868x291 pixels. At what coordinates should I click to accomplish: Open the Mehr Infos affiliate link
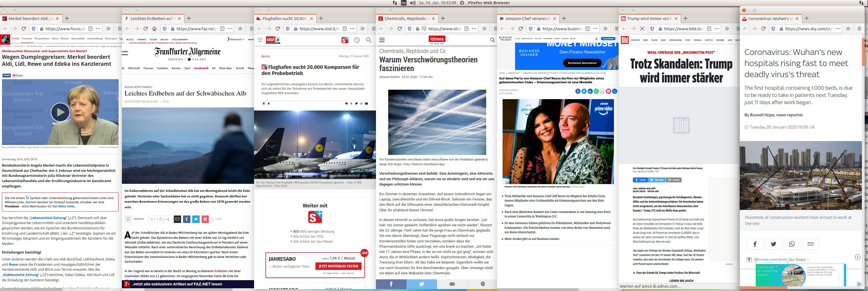tap(66, 207)
